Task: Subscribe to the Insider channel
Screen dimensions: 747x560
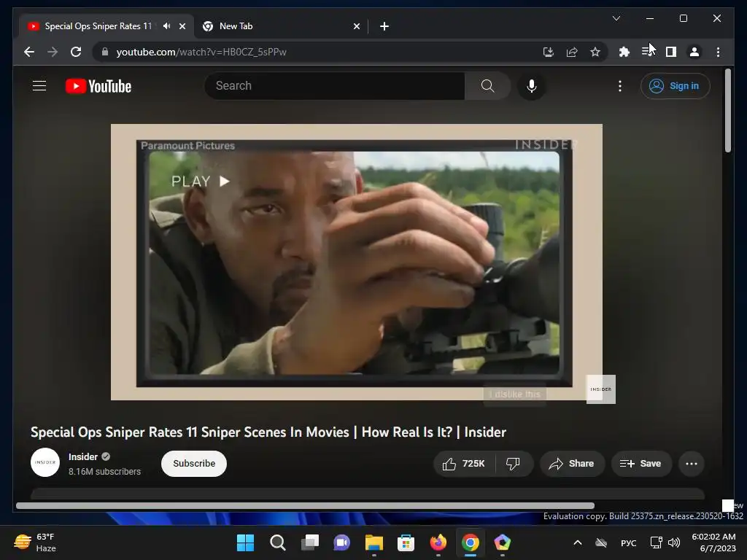Action: pyautogui.click(x=194, y=463)
